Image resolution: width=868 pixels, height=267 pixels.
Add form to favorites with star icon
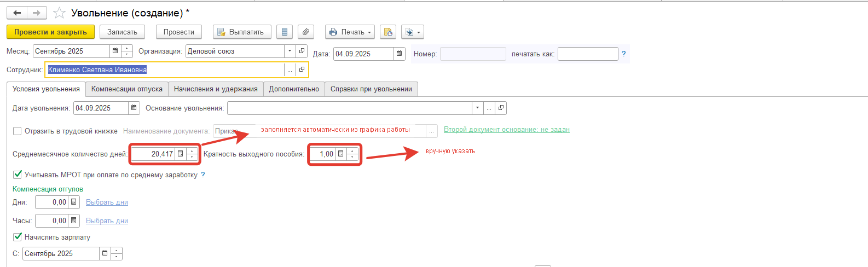[59, 13]
